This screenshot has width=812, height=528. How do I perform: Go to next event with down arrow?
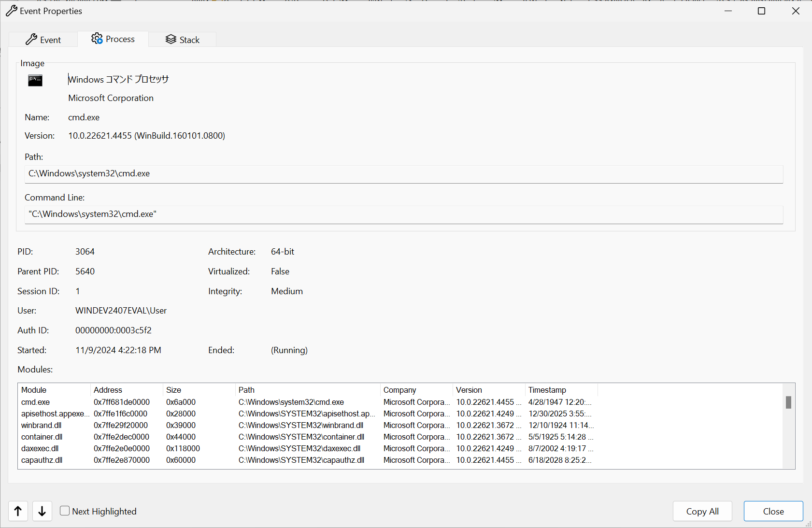[x=42, y=511]
